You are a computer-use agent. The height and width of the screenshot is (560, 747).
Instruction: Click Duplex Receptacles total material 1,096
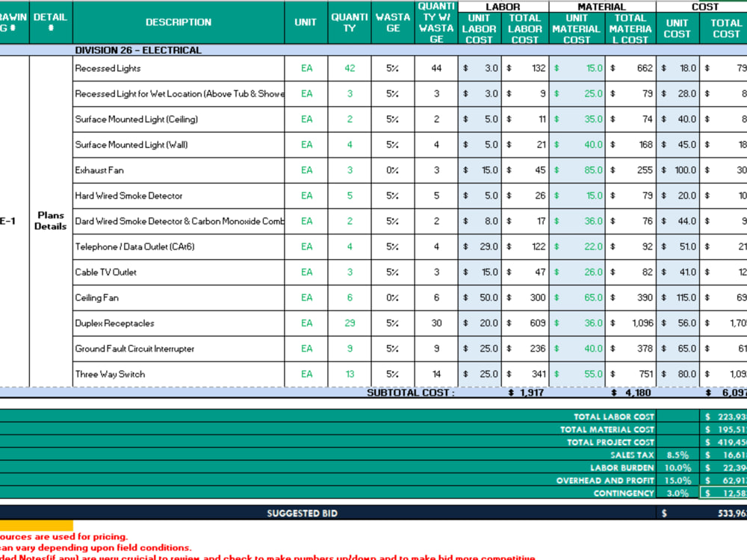point(630,323)
